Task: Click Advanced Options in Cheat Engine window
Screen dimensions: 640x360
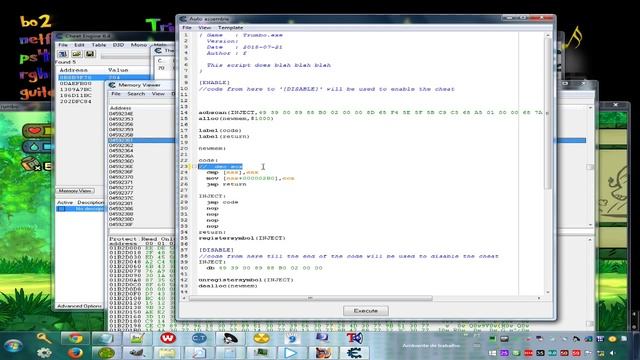Action: point(79,306)
